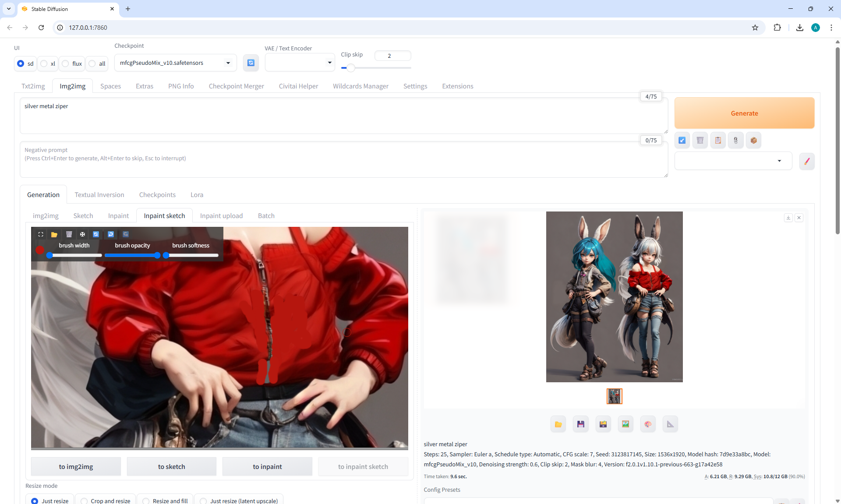This screenshot has height=504, width=841.
Task: Click the clipboard icon under Generate
Action: coord(718,140)
